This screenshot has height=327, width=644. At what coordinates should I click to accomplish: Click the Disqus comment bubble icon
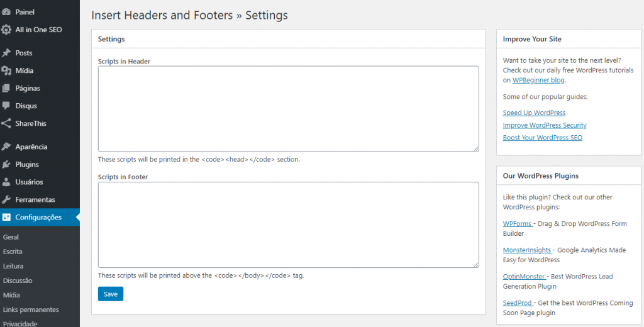pos(6,106)
